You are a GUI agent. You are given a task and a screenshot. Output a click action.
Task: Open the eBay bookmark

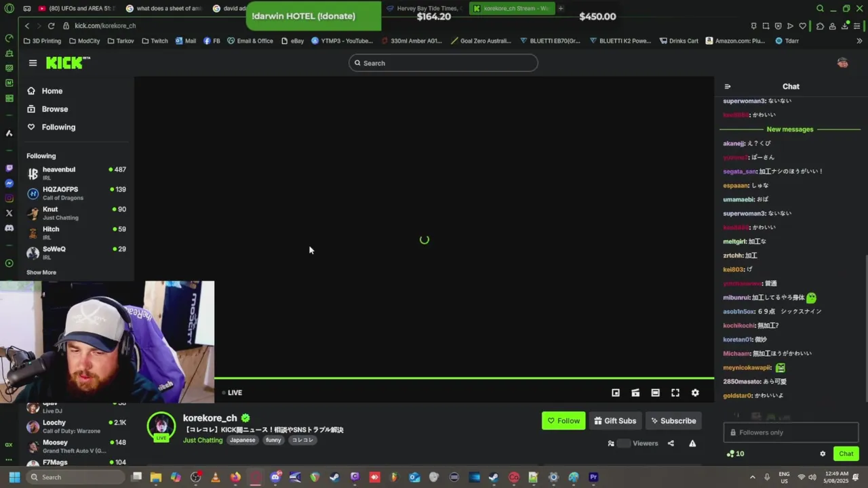coord(292,41)
